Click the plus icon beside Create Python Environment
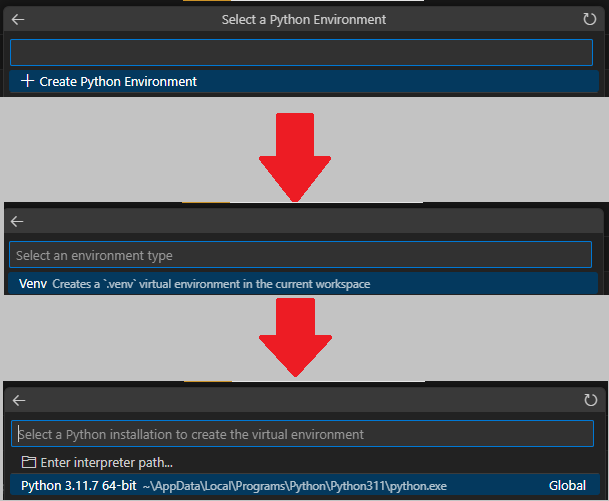 27,81
